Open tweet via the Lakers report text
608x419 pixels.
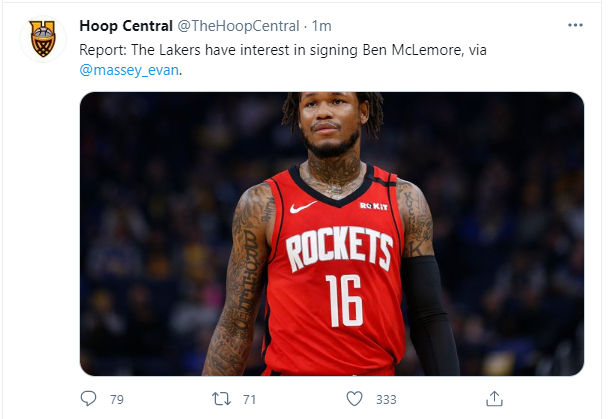tap(283, 50)
